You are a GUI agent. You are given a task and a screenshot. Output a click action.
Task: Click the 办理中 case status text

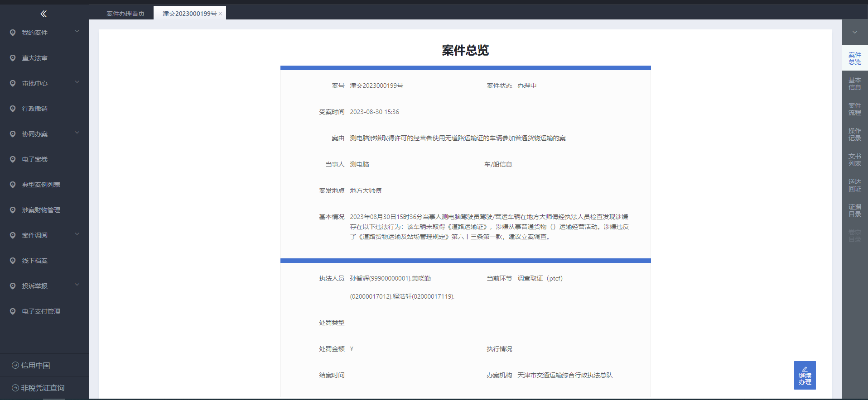(x=527, y=86)
